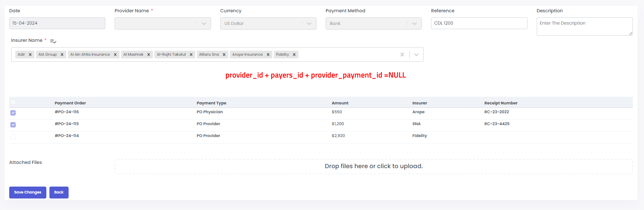This screenshot has width=644, height=210.
Task: Click the Save Changes button
Action: [28, 192]
